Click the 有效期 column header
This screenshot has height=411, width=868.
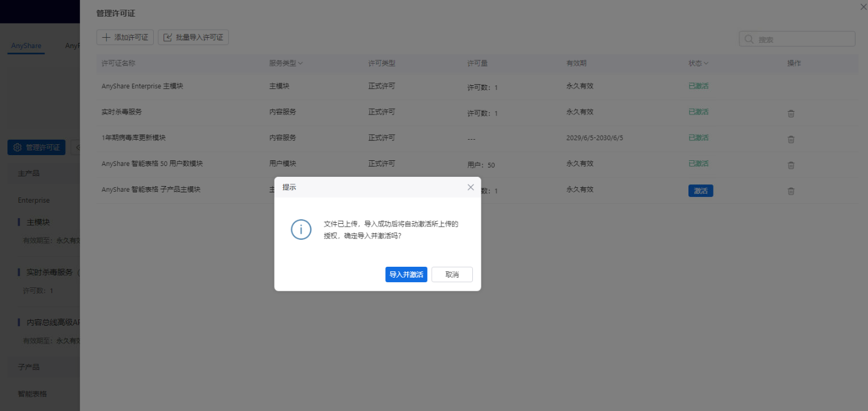(x=576, y=63)
